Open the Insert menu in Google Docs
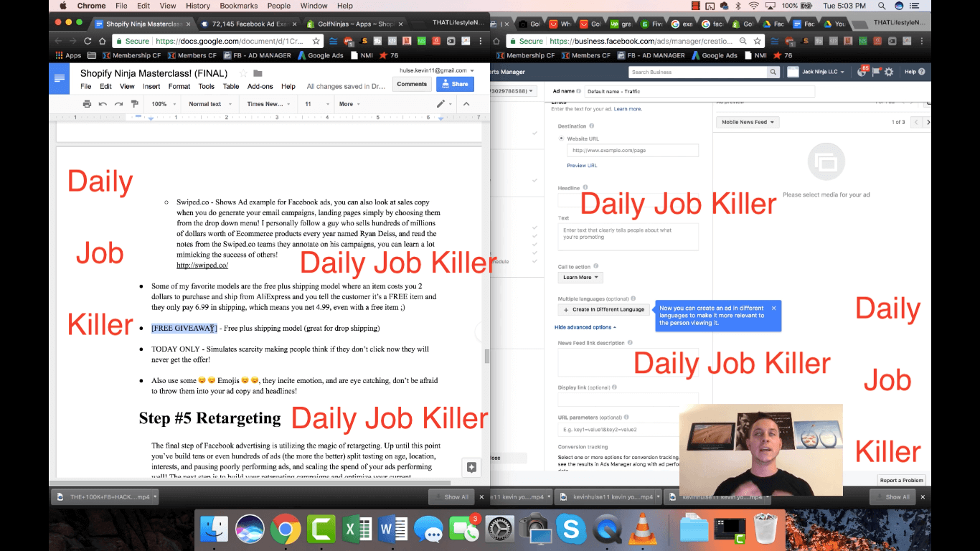 coord(151,86)
